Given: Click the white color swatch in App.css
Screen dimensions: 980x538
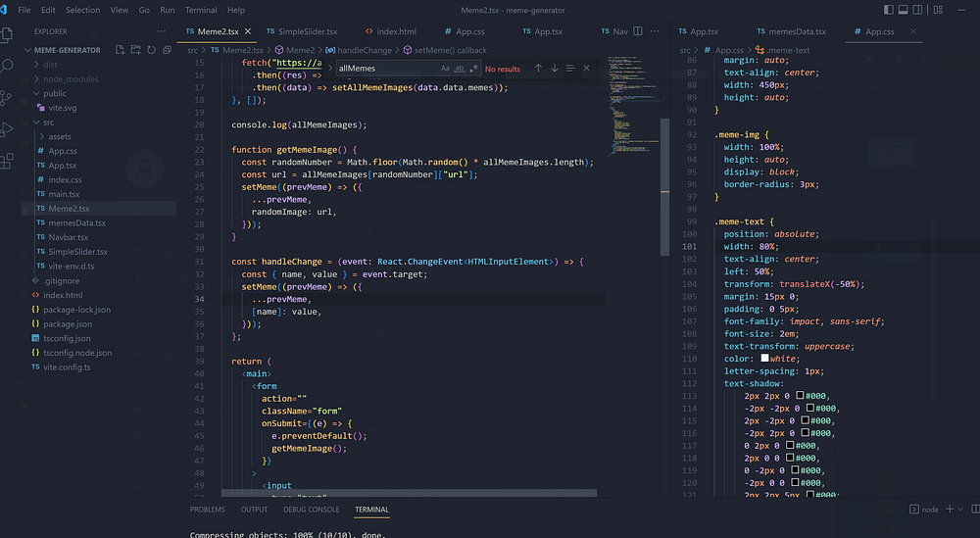Looking at the screenshot, I should [764, 359].
